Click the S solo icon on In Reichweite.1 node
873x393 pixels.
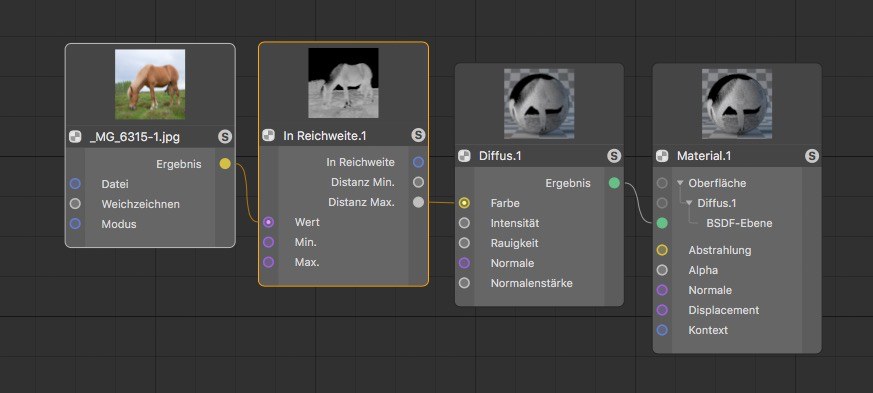[418, 135]
